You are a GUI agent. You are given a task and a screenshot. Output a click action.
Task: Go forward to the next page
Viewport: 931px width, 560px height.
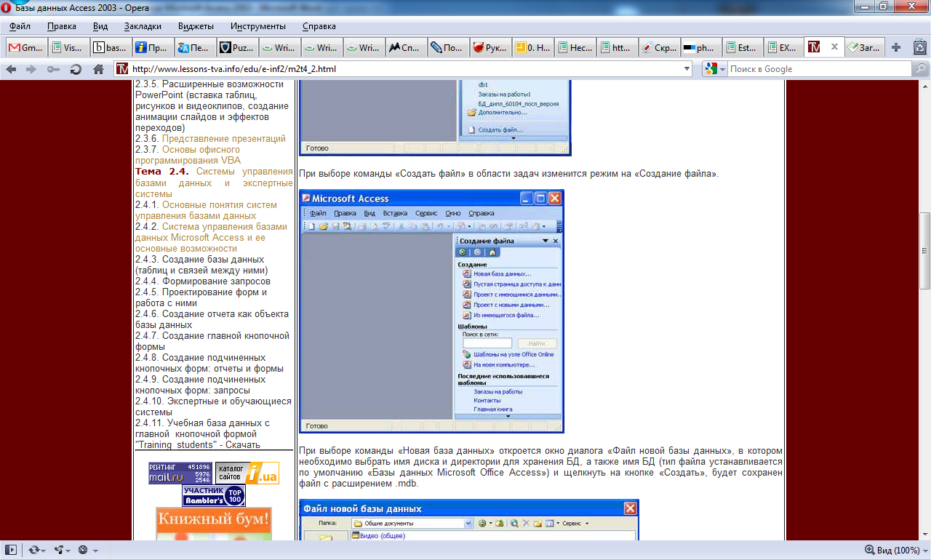[31, 69]
